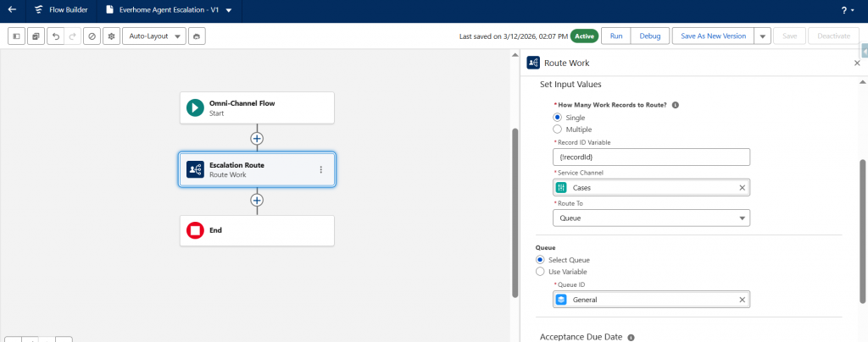
Task: Remove the General queue selection
Action: coord(742,300)
